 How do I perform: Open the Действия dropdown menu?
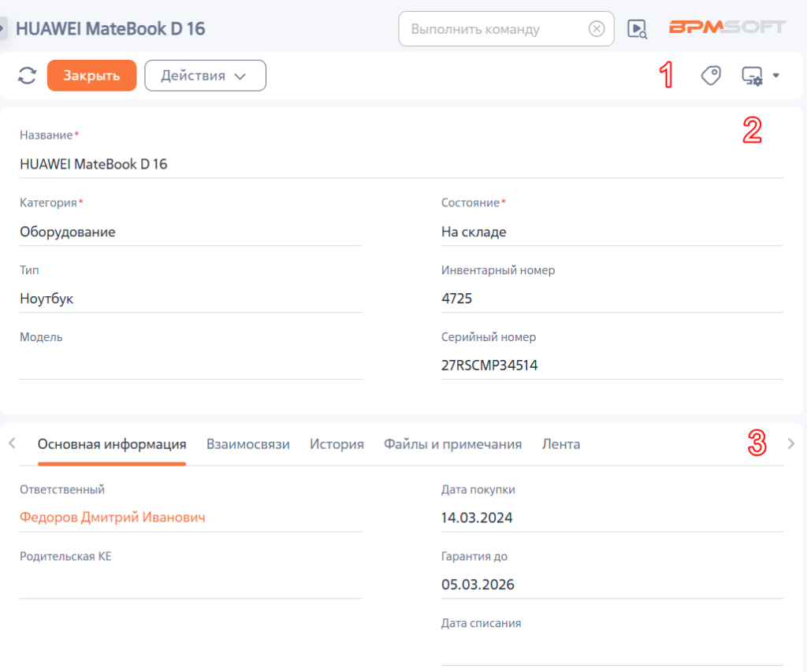pos(205,76)
